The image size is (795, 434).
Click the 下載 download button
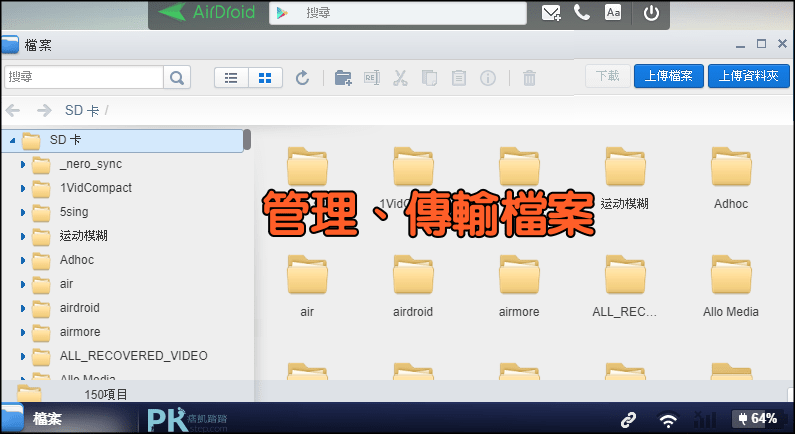[x=608, y=76]
